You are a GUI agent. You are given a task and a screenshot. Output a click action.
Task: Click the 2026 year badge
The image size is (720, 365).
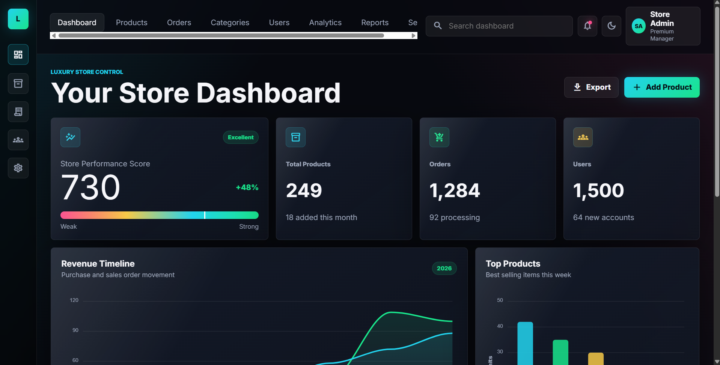(x=444, y=269)
